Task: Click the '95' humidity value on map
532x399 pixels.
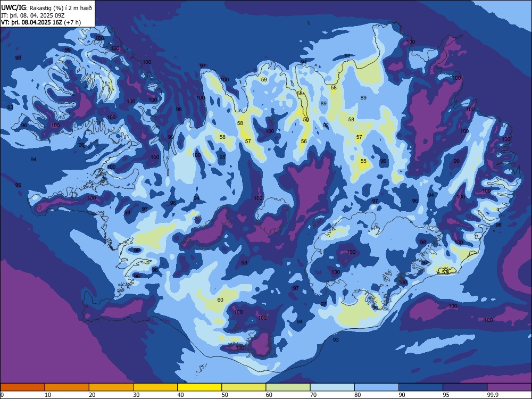Action: (222, 157)
